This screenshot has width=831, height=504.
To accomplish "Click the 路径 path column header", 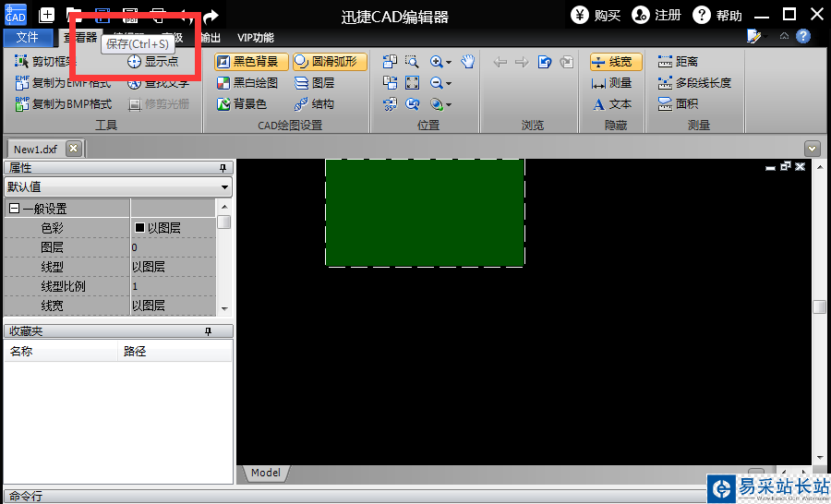I will (x=175, y=352).
